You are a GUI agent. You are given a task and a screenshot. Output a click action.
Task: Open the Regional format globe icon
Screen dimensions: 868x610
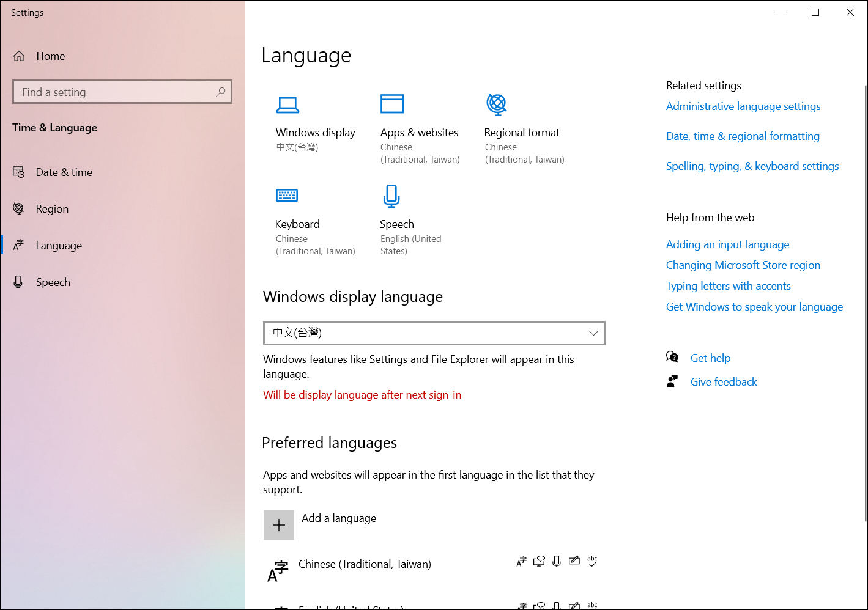coord(497,103)
